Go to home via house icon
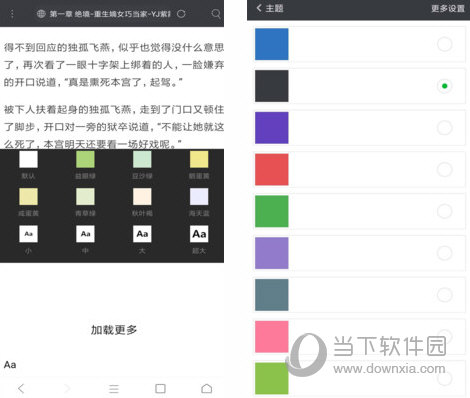470x398 pixels. 207,389
